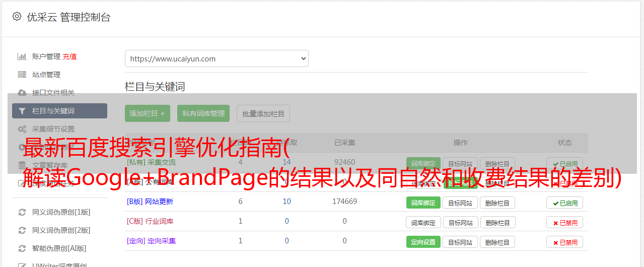Click 目标网站 for the 行业词库 row
Screen dimensions: 644x267
(x=460, y=222)
